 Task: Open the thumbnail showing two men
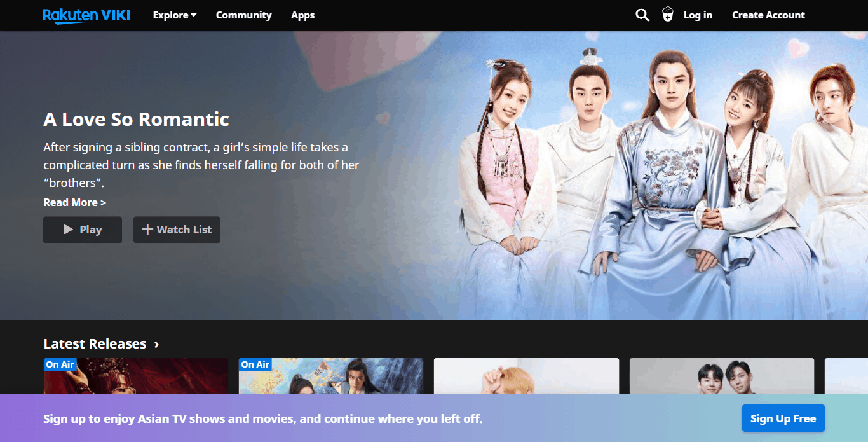pos(721,376)
